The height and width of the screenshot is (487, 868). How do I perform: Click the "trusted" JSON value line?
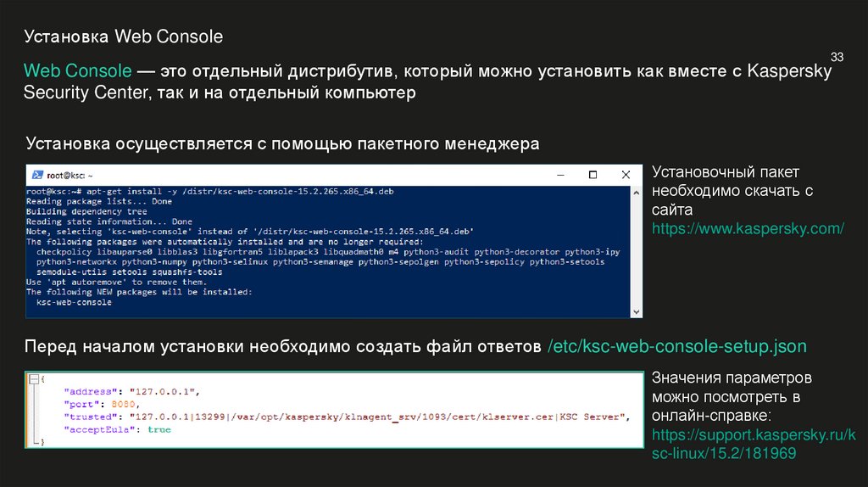pos(347,417)
